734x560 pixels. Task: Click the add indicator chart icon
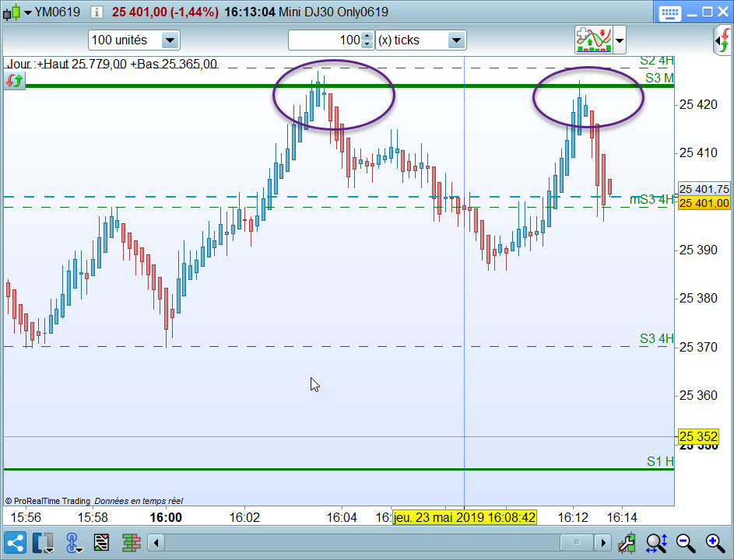pos(594,40)
